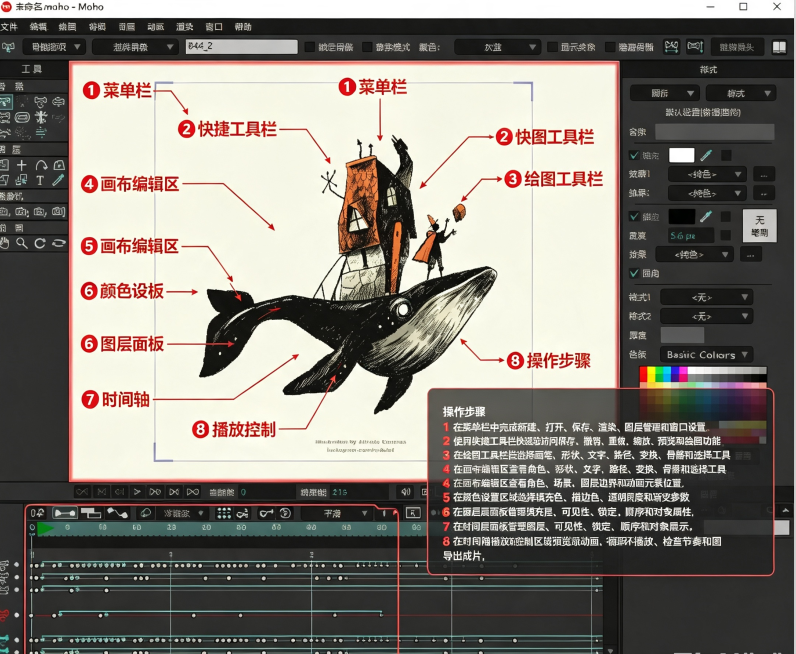Viewport: 796px width, 654px height.
Task: Toggle the checkbox right of the top toolbar color dropdown
Action: pos(552,47)
